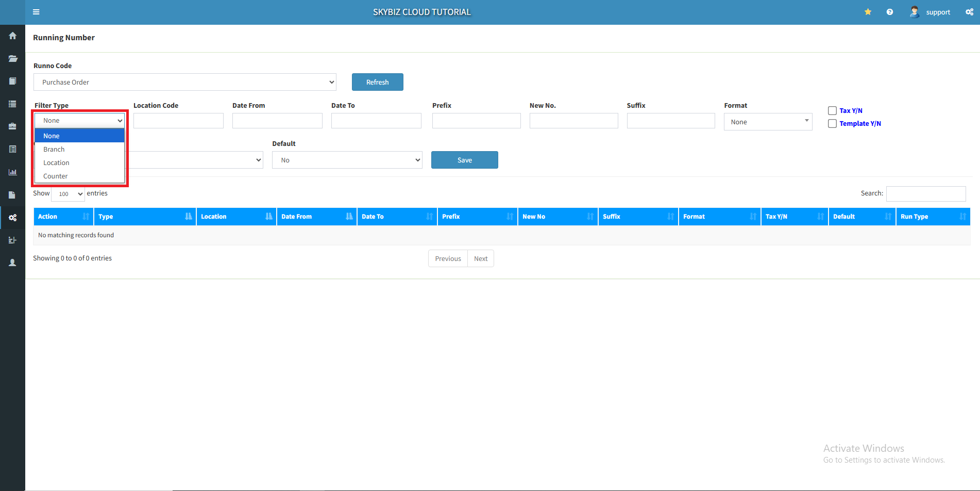Image resolution: width=980 pixels, height=491 pixels.
Task: Select Location from the Filter Type list
Action: [x=56, y=162]
